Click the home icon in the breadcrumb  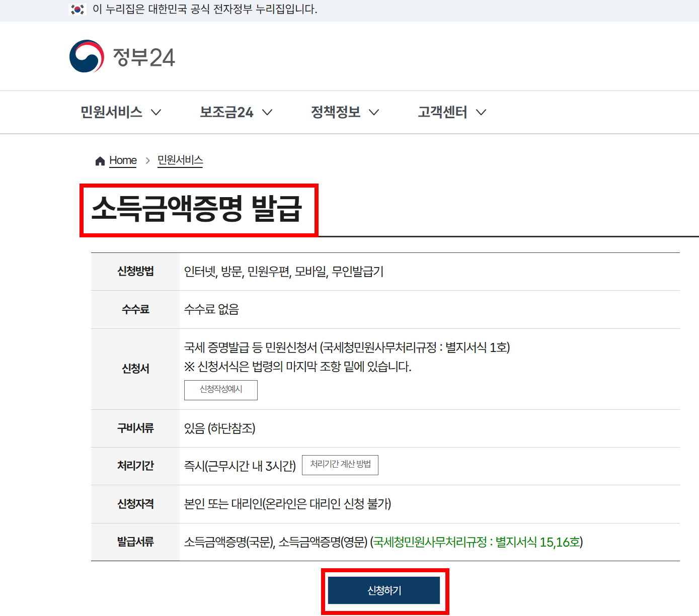[100, 161]
